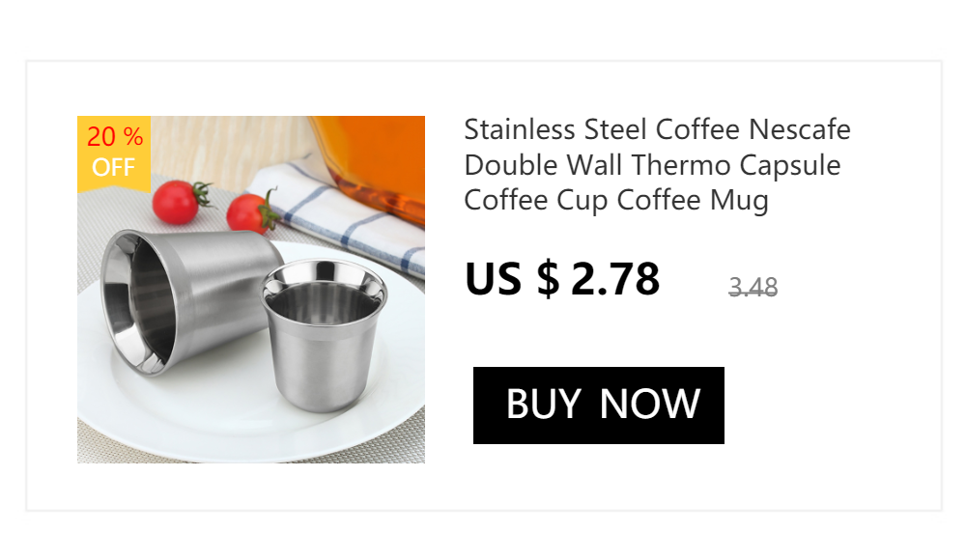Image resolution: width=966 pixels, height=560 pixels.
Task: Click the left red tomato in the photo
Action: coord(178,202)
